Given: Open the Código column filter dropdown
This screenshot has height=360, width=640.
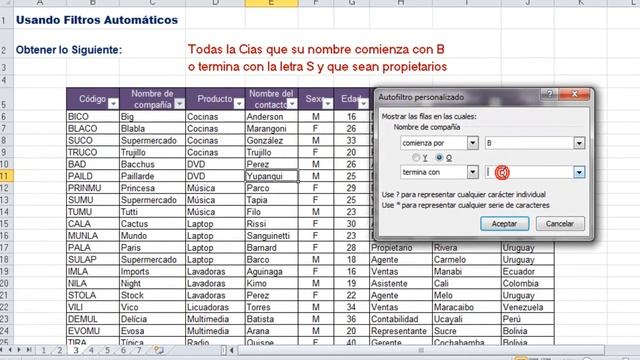Looking at the screenshot, I should (x=113, y=104).
